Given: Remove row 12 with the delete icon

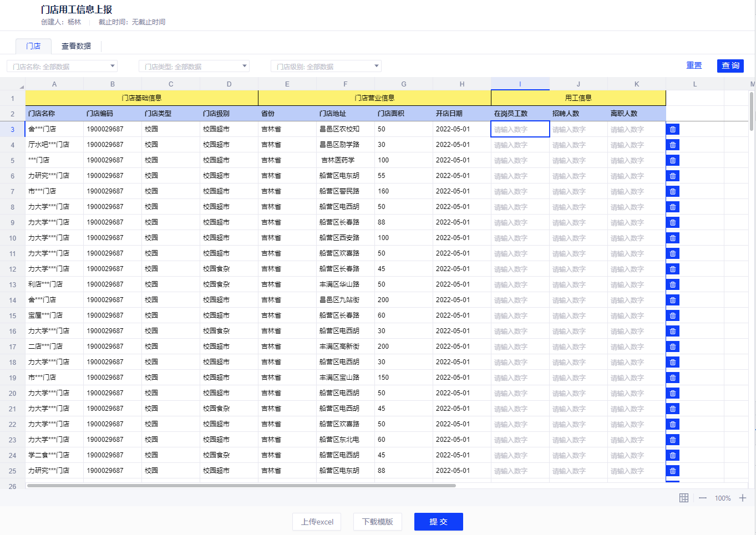Looking at the screenshot, I should click(x=672, y=269).
